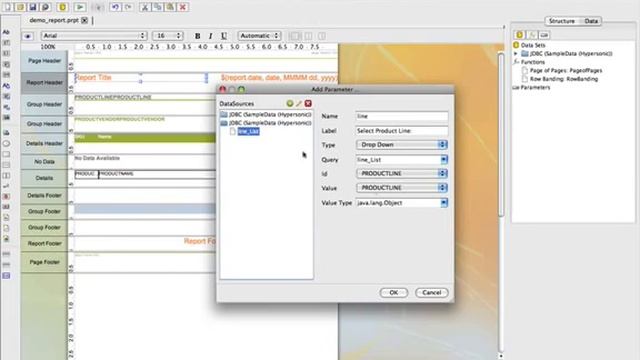The width and height of the screenshot is (640, 360).
Task: Click the yellow Data Sets button in Data panel
Action: point(520,35)
